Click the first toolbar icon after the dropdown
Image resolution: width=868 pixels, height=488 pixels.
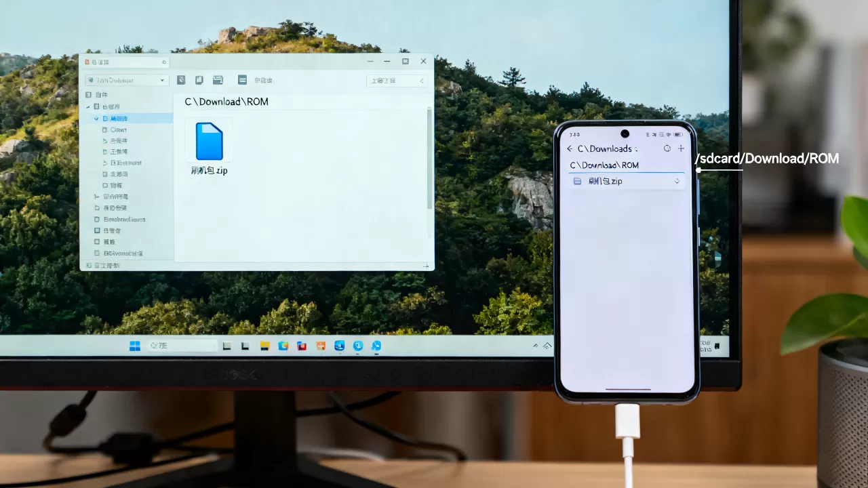pos(181,80)
